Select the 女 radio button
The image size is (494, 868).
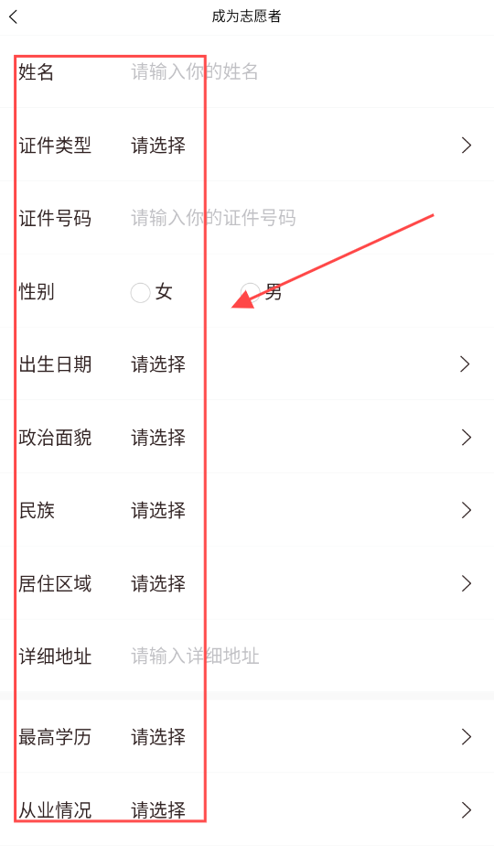click(x=141, y=292)
